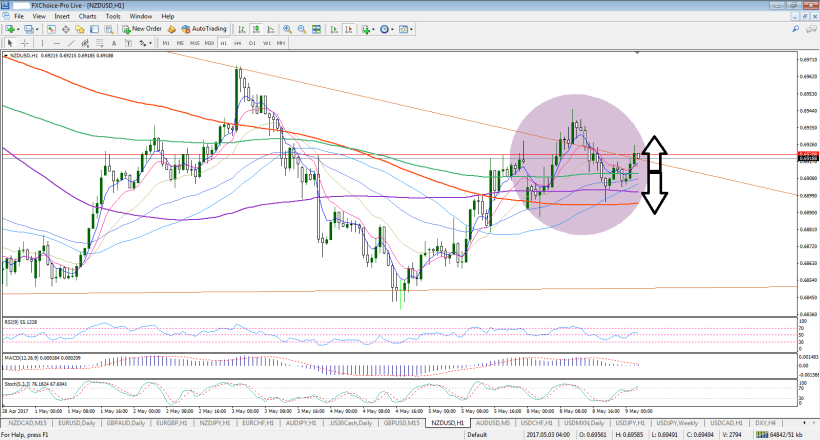Viewport: 820px width, 440px height.
Task: Open the Navigator panel icon
Action: 79,29
